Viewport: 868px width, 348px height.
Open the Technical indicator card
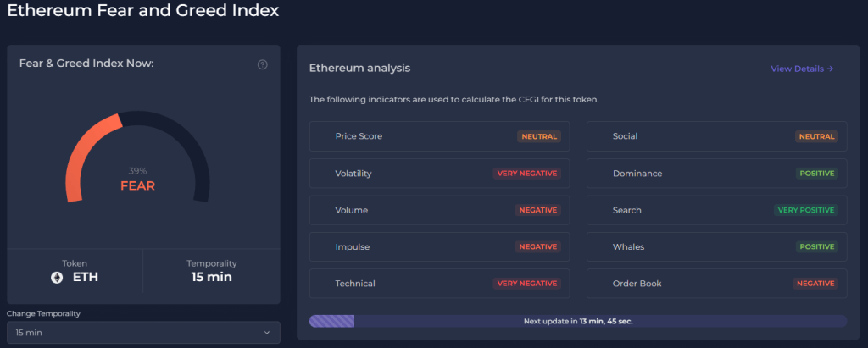pos(440,284)
